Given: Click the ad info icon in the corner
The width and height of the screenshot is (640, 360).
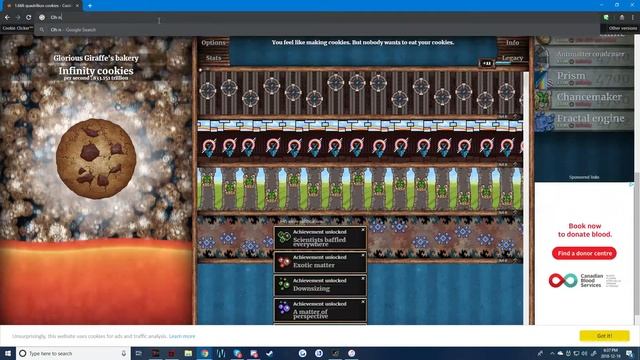Looking at the screenshot, I should click(x=631, y=185).
